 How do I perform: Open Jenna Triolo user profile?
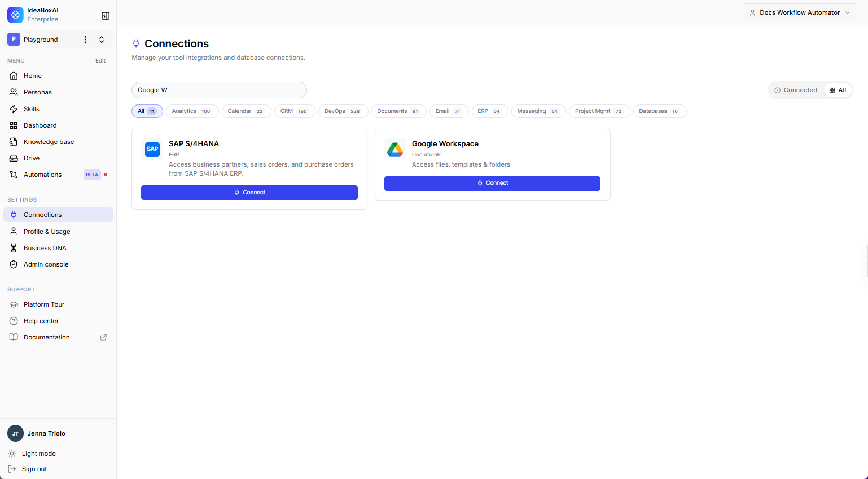pos(46,433)
